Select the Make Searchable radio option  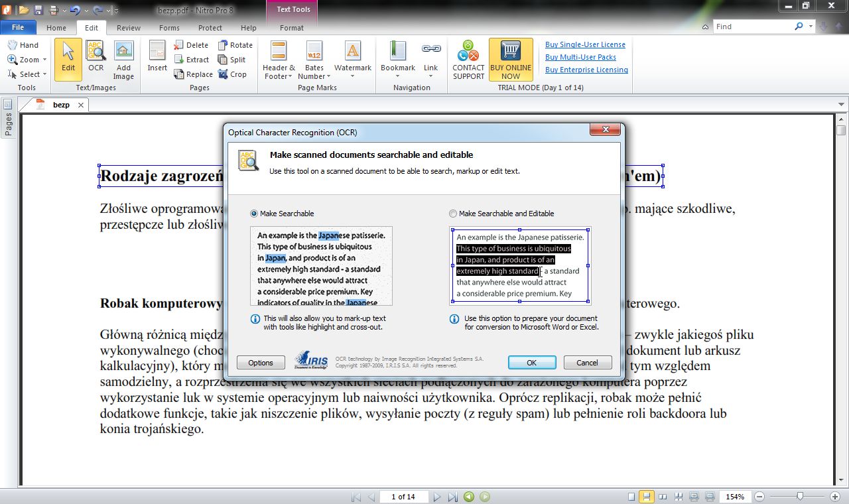254,214
